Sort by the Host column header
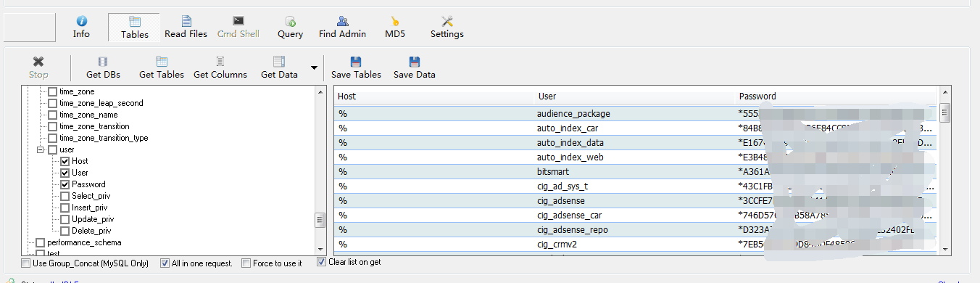Viewport: 980px width, 283px height. 434,96
